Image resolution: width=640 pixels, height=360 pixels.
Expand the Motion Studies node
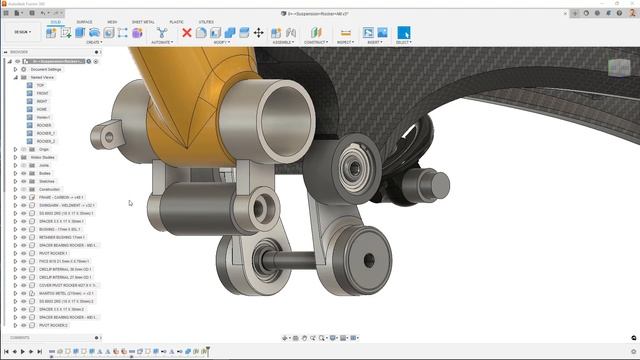pyautogui.click(x=16, y=157)
